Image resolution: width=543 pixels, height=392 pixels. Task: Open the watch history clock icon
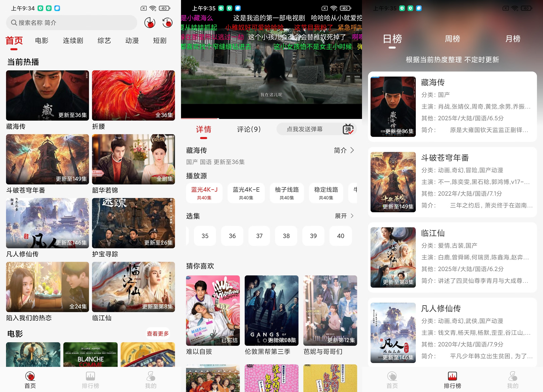[167, 23]
